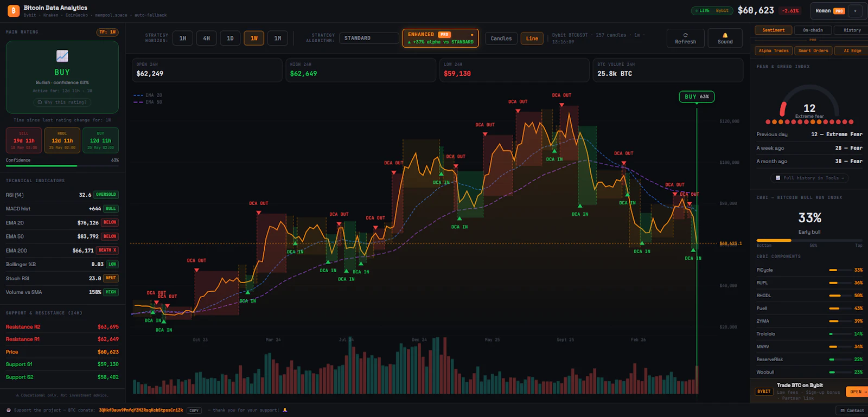Click the SELL 19d 11h rating card
Viewport: 868px width, 417px height.
[24, 140]
